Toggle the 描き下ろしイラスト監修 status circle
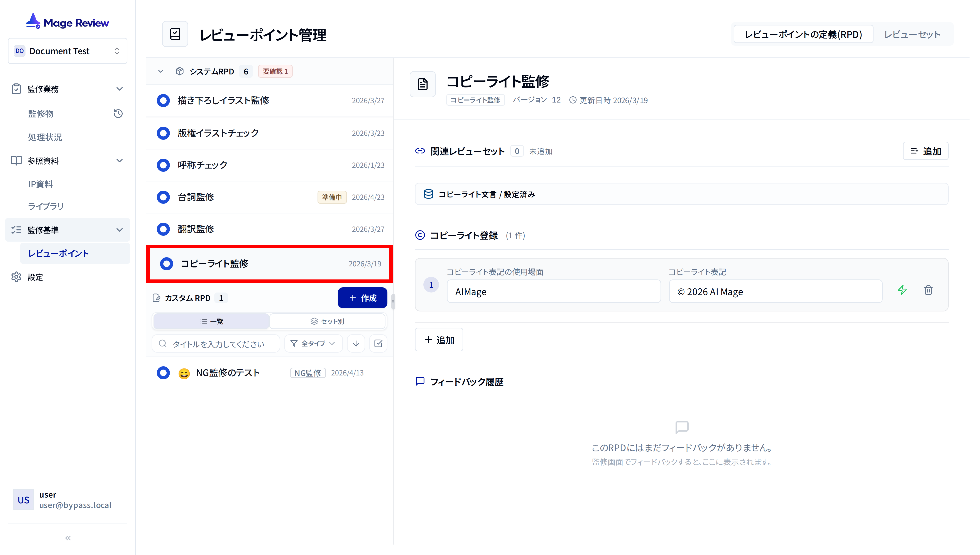The image size is (980, 555). point(163,101)
